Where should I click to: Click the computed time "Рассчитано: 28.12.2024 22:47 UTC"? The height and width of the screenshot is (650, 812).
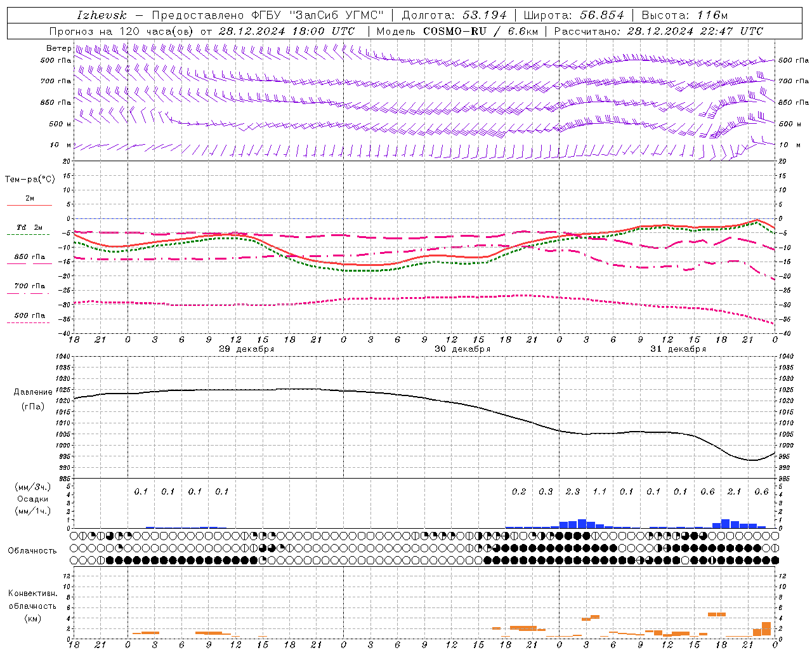point(658,31)
